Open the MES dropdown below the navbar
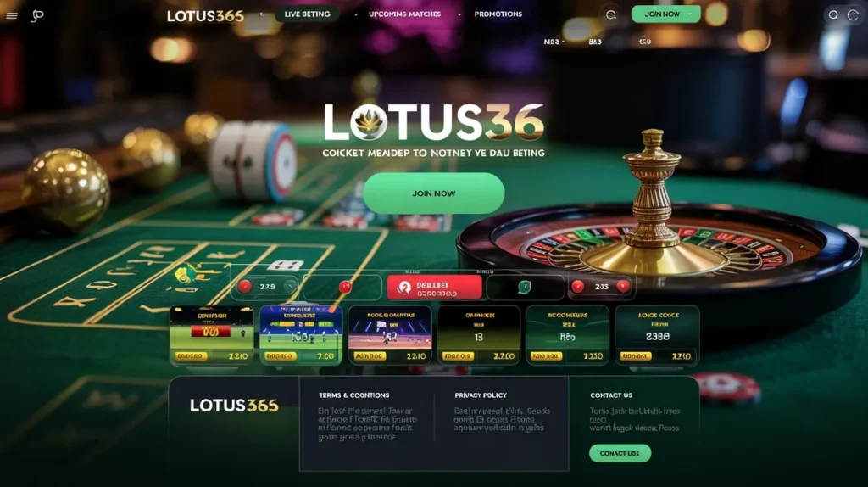This screenshot has height=487, width=868. point(554,42)
